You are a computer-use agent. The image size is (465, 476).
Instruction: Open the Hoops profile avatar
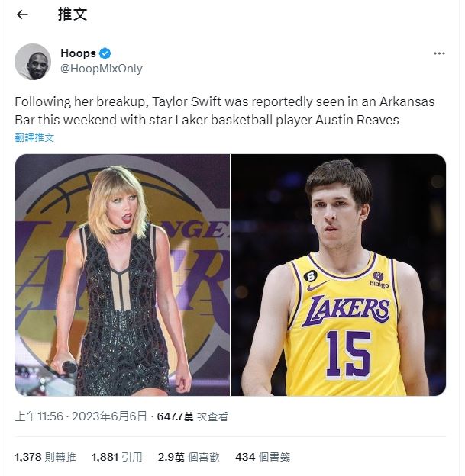(x=33, y=62)
